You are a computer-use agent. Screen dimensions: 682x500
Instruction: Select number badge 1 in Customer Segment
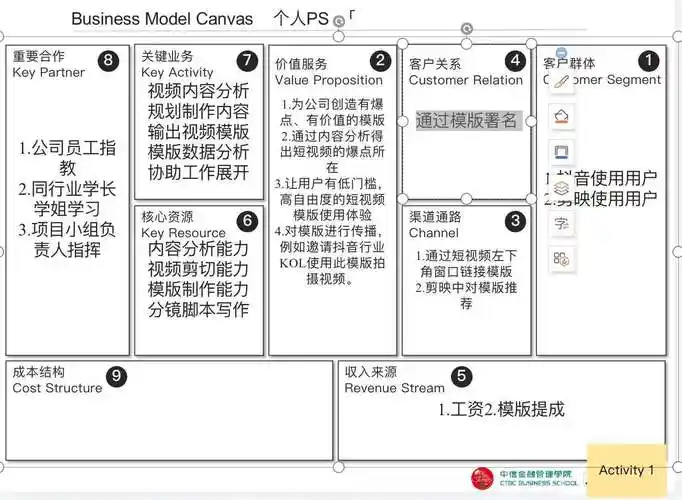(x=648, y=61)
